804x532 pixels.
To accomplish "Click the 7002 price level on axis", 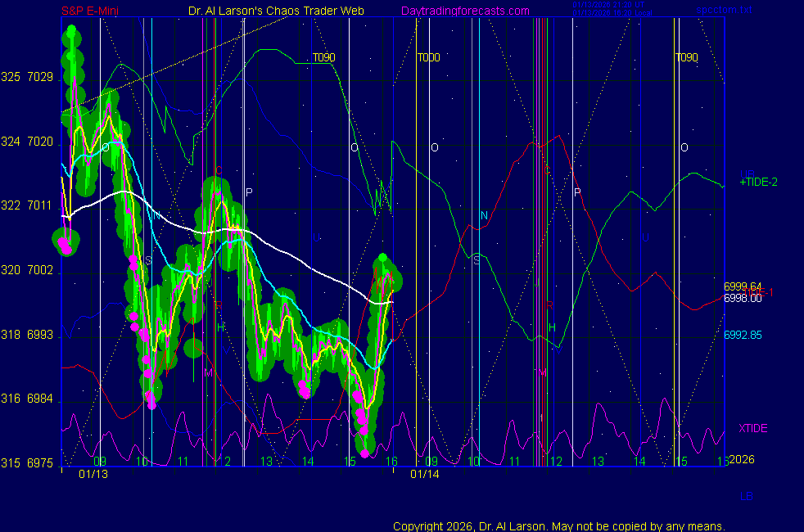I will click(x=40, y=270).
